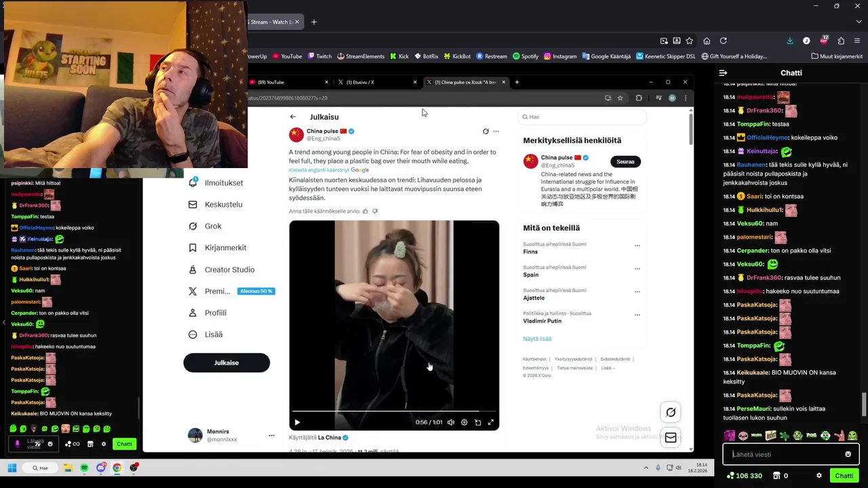Click the Näytä lisää link
This screenshot has height=488, width=868.
(537, 339)
